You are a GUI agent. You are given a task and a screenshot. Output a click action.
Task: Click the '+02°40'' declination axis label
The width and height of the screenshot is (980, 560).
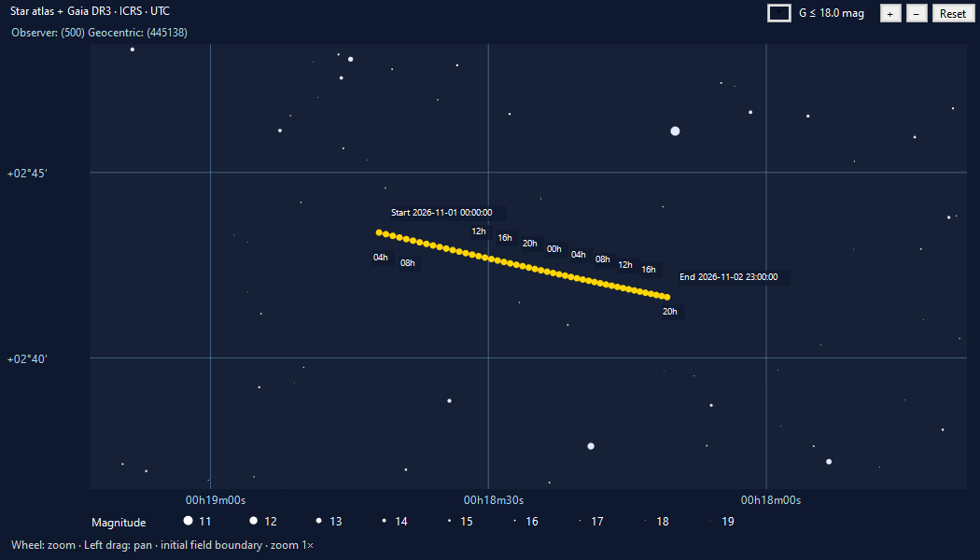pos(27,358)
